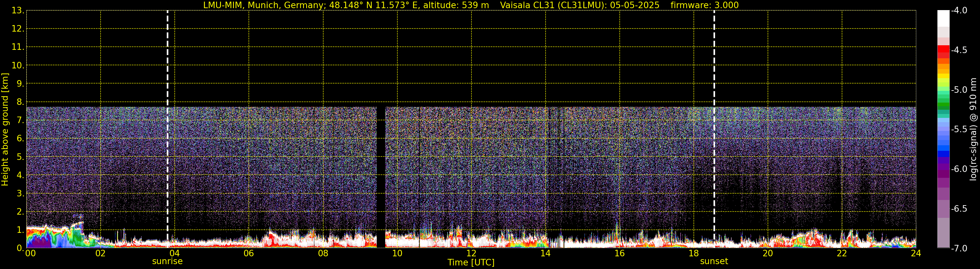This screenshot has width=980, height=269.
Task: Pick the dark blue band in the colorbar
Action: (x=943, y=154)
